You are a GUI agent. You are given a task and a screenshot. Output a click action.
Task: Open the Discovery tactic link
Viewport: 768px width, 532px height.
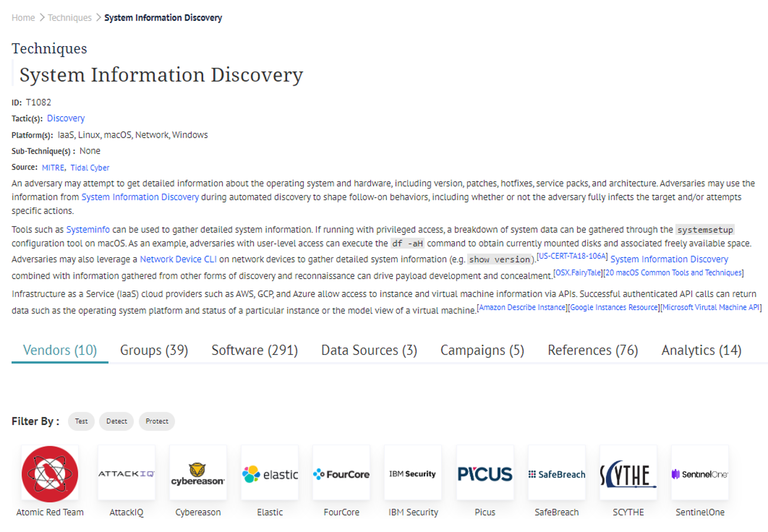(x=66, y=118)
